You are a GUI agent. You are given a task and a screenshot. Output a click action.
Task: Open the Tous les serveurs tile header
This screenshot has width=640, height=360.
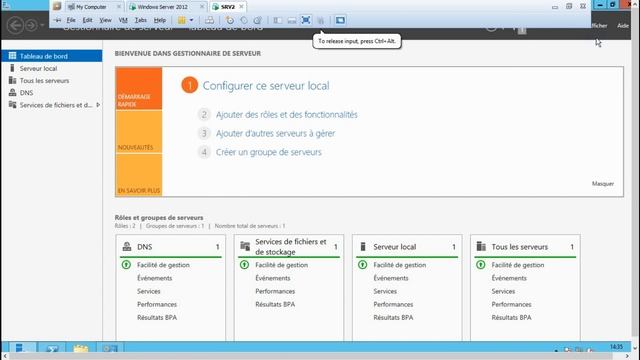coord(525,247)
